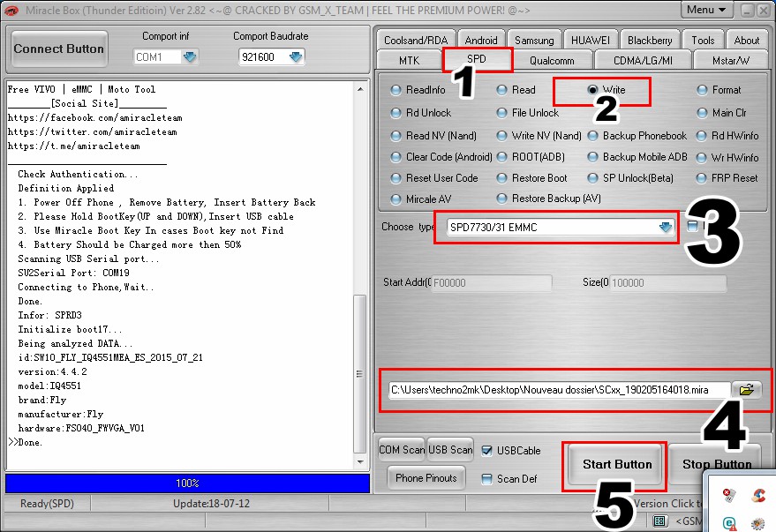Click the red X device tray icon
Screen dimensions: 776x532
tap(729, 496)
